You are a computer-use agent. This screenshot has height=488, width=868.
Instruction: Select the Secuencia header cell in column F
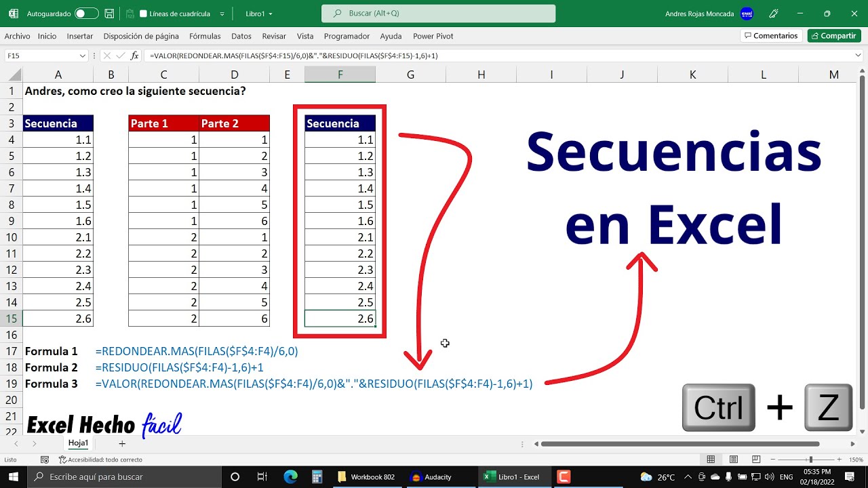point(340,123)
